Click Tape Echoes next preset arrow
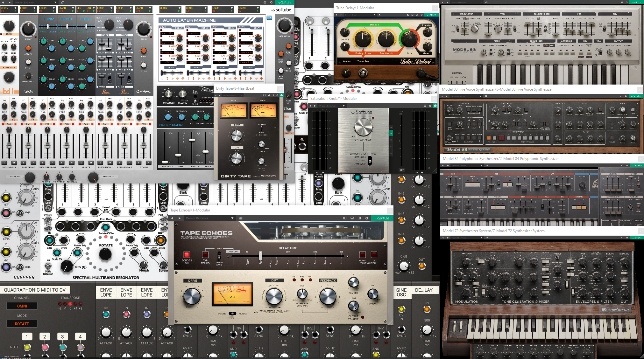Screen dimensions: 644x359 (x=180, y=218)
